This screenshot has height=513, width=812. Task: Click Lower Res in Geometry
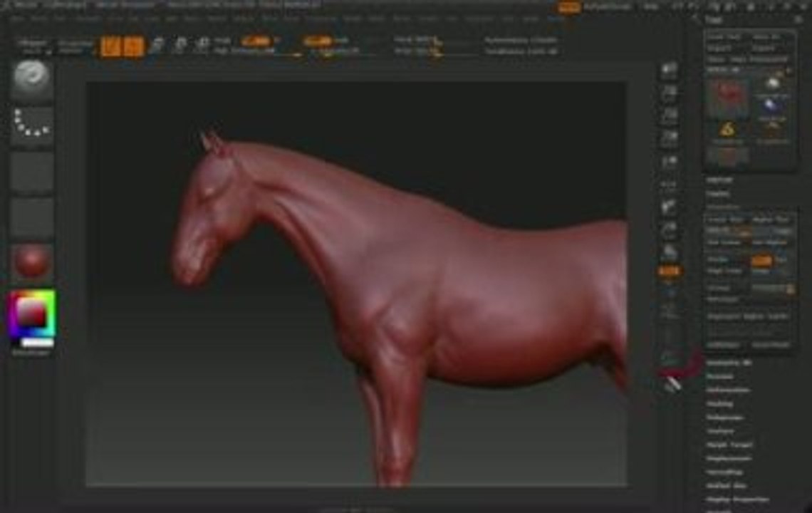(725, 220)
